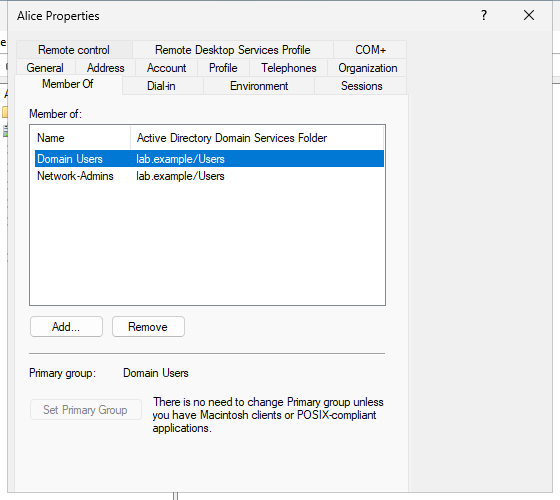This screenshot has width=560, height=500.
Task: Switch to the Sessions tab
Action: point(361,86)
